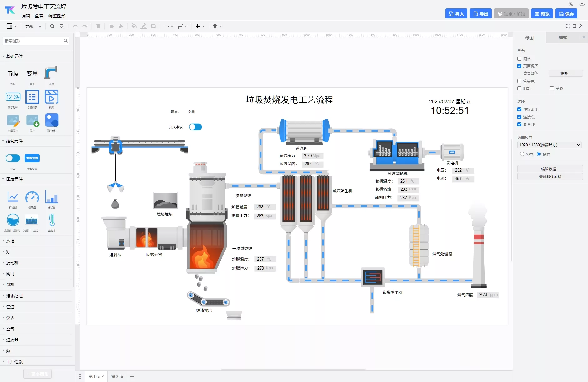This screenshot has height=382, width=588.
Task: Select the gauge dashboard chart icon
Action: click(32, 197)
